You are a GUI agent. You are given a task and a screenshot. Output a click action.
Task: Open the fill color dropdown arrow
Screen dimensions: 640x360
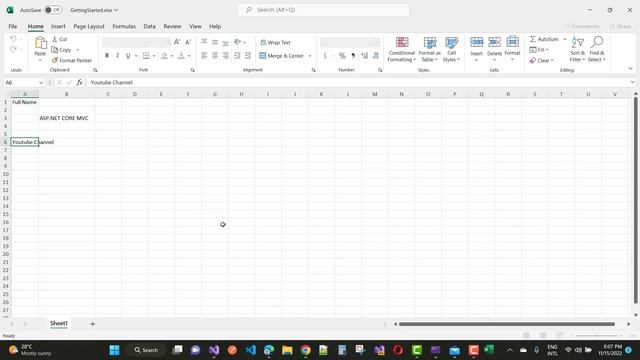pyautogui.click(x=172, y=56)
